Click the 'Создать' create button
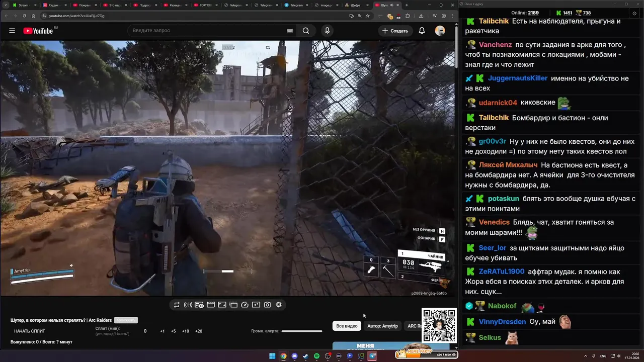The image size is (644, 362). click(x=395, y=31)
